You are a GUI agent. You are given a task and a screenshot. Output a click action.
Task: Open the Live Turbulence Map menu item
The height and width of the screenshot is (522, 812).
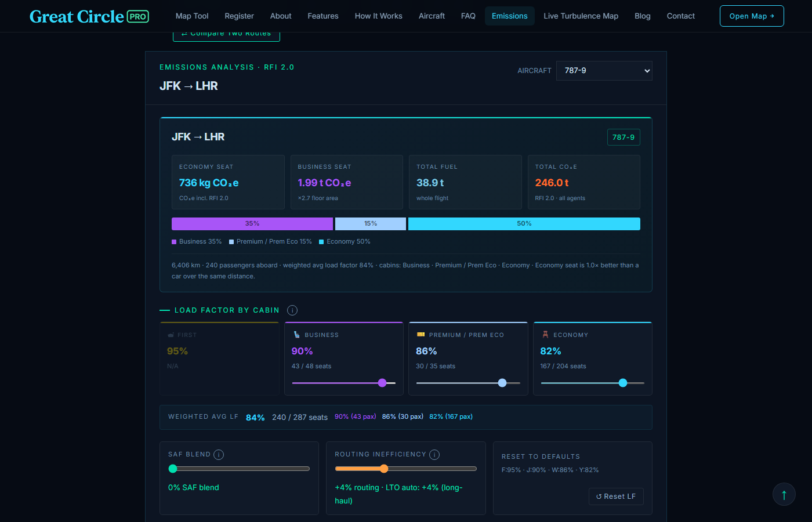581,16
